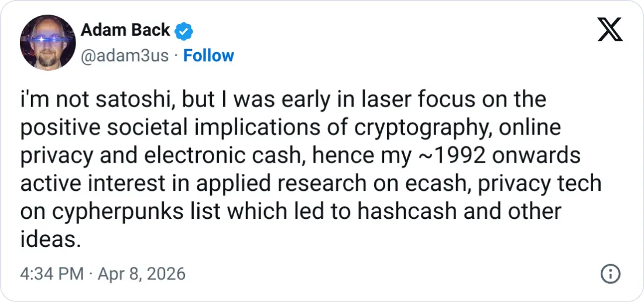The image size is (644, 302).
Task: Open Adam Back's profile picture
Action: tap(47, 43)
